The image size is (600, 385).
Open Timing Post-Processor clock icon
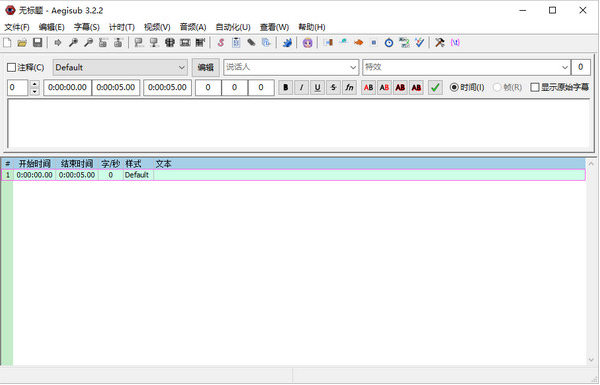click(389, 42)
